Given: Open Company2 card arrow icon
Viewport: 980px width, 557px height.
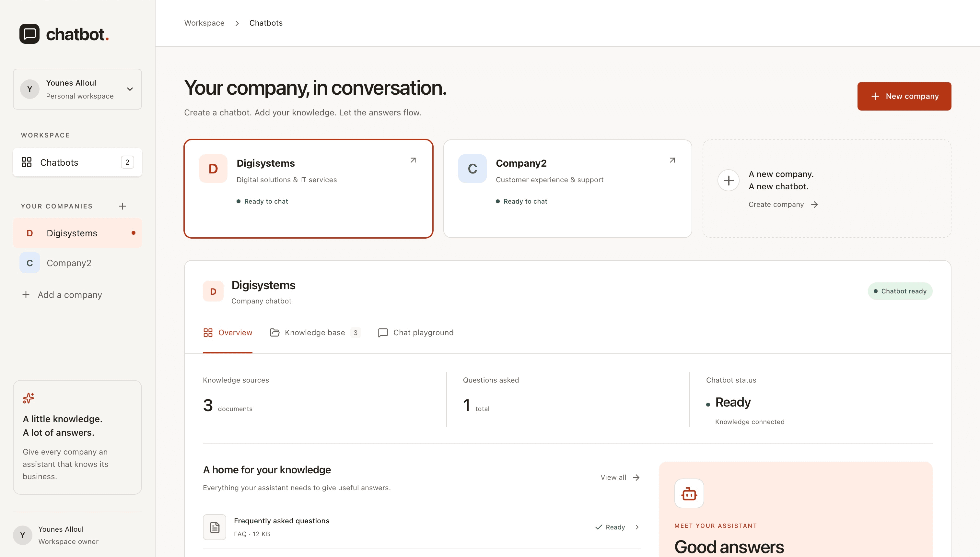Looking at the screenshot, I should click(x=672, y=160).
